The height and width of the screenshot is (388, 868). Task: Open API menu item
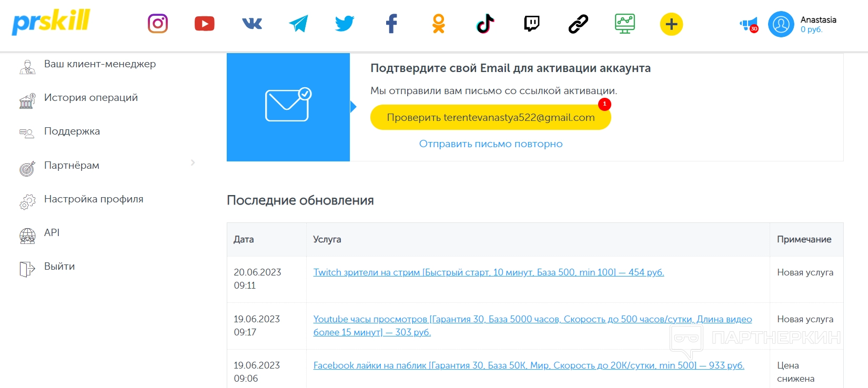point(52,232)
